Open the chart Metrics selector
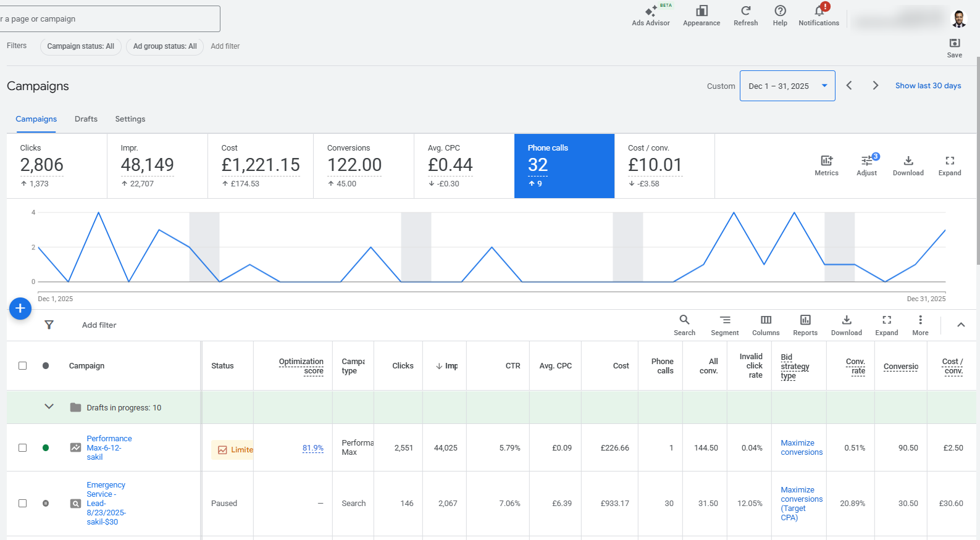The image size is (980, 540). (826, 166)
